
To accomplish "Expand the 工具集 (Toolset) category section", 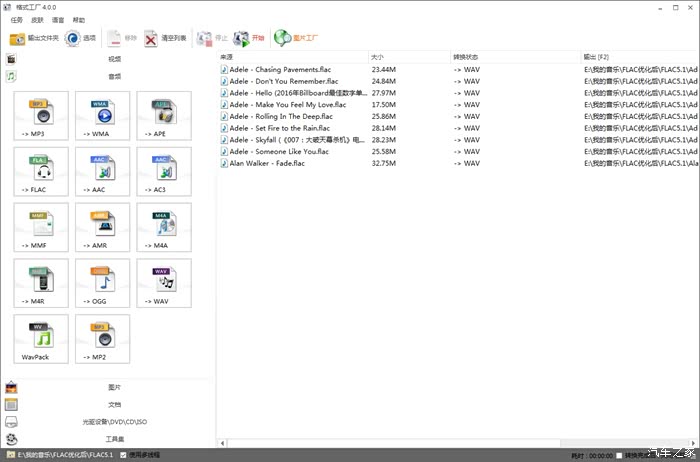I will [x=114, y=438].
